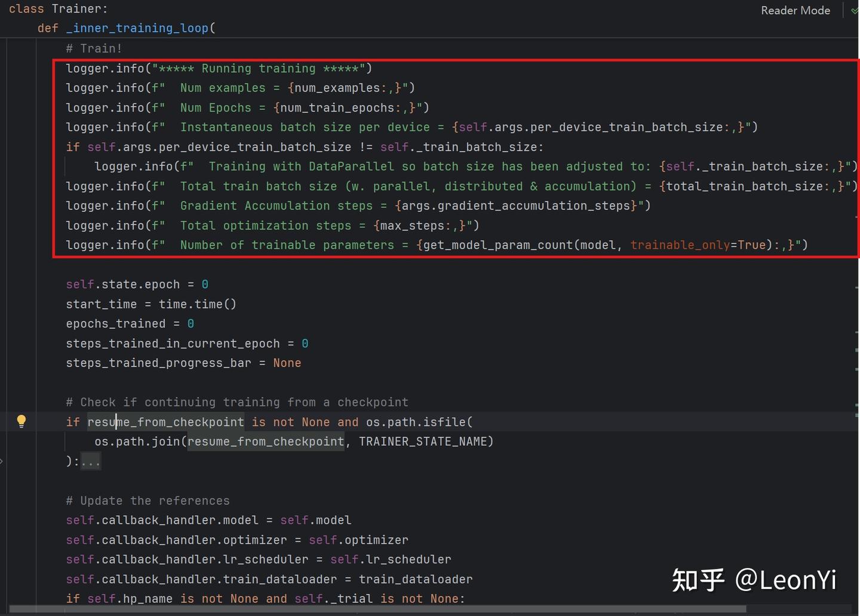This screenshot has width=860, height=616.
Task: Expand the folded '...' code block
Action: [x=91, y=461]
